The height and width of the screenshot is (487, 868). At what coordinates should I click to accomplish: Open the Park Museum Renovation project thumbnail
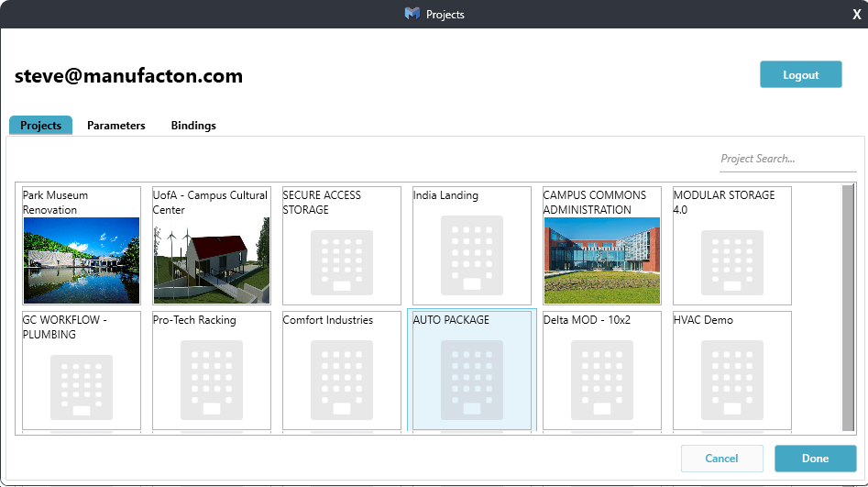pos(82,260)
